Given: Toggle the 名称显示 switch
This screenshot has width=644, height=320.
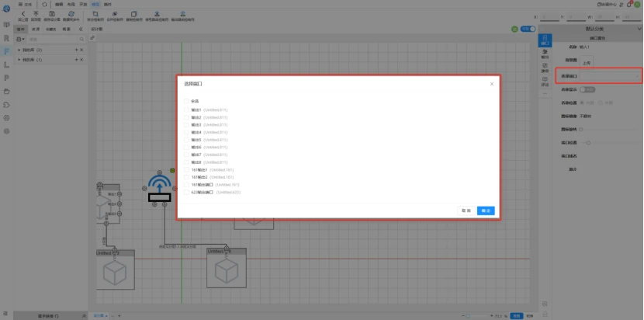Looking at the screenshot, I should coord(587,89).
